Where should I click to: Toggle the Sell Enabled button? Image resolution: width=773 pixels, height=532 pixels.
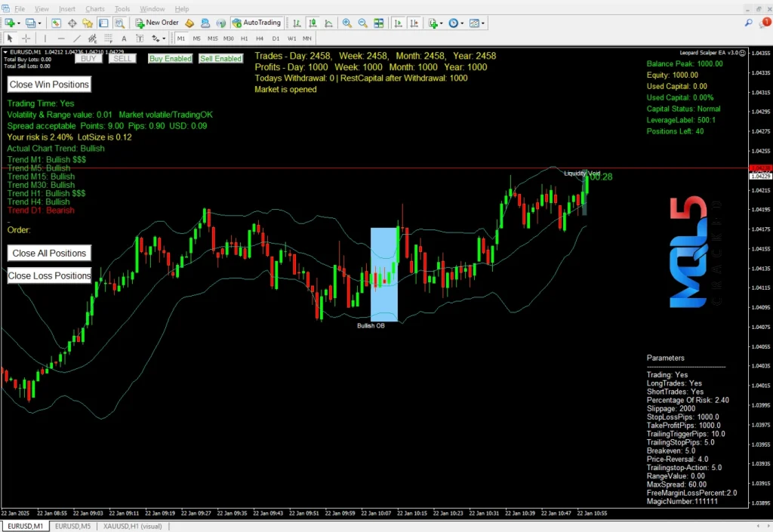pyautogui.click(x=220, y=58)
